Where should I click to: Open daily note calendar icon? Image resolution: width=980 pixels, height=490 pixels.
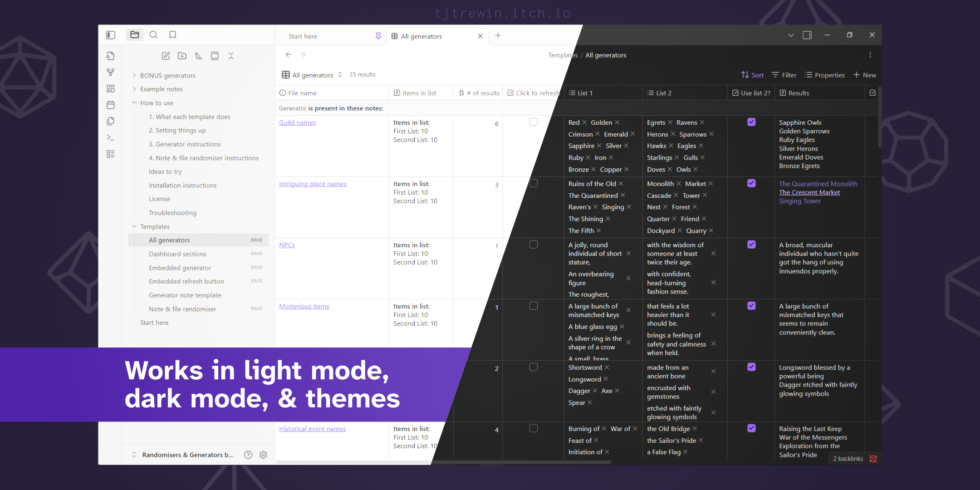pyautogui.click(x=110, y=105)
